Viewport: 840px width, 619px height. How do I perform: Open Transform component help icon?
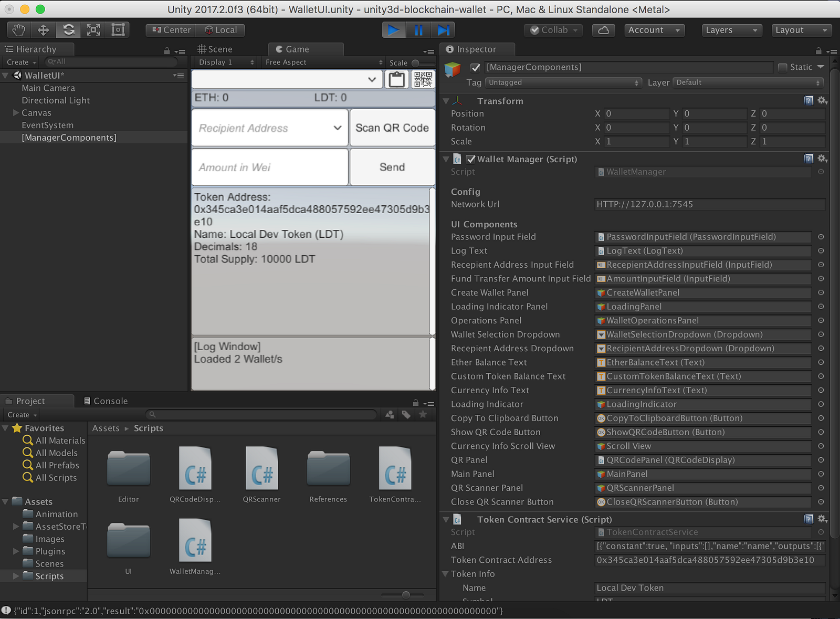pyautogui.click(x=808, y=100)
